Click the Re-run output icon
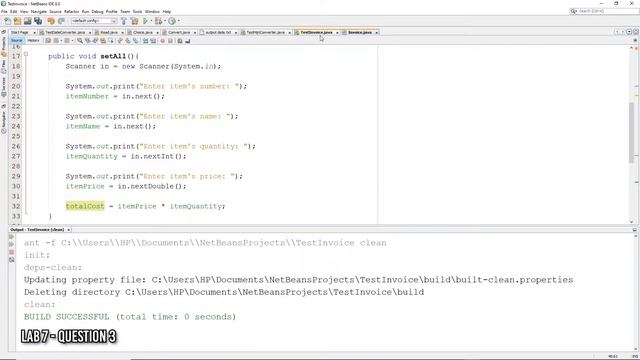The height and width of the screenshot is (360, 640). pyautogui.click(x=11, y=237)
